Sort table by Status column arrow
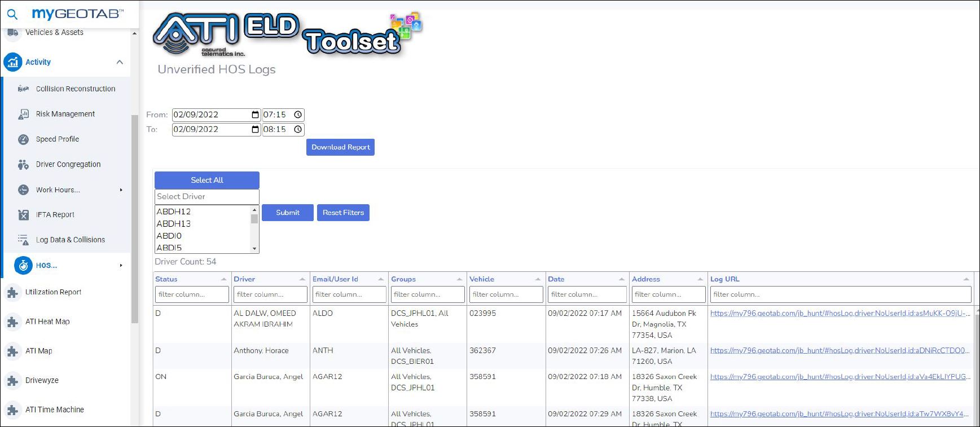The width and height of the screenshot is (980, 427). (x=223, y=279)
